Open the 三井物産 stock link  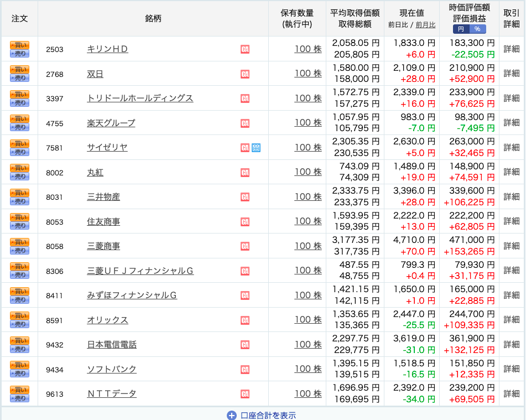tap(103, 197)
